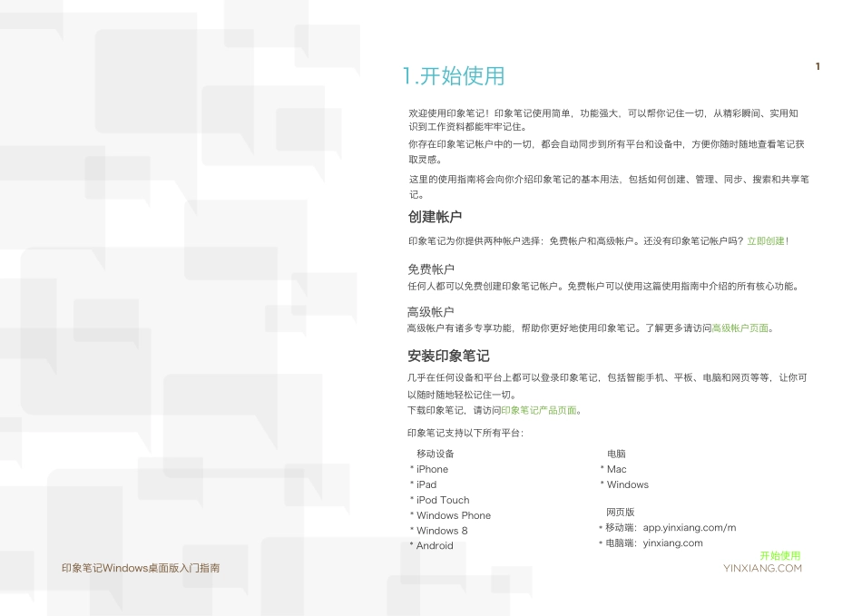Select the iPhone list item
The height and width of the screenshot is (616, 862).
[x=432, y=469]
